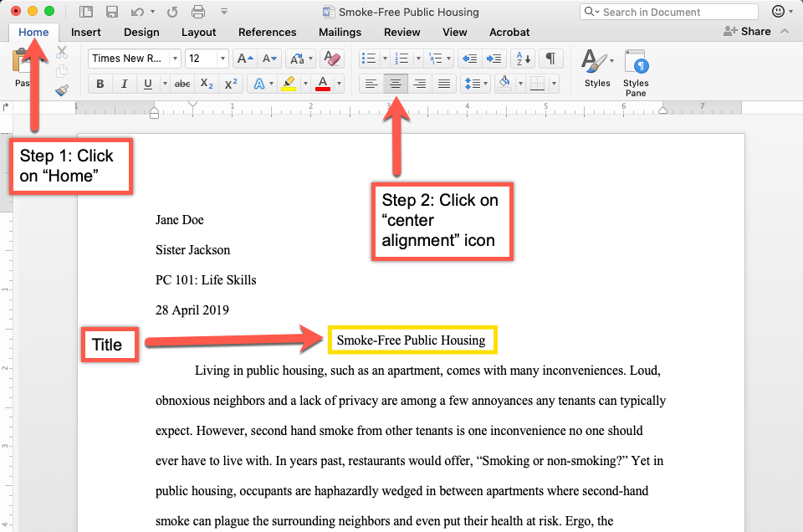This screenshot has height=532, width=803.
Task: Expand the line spacing dropdown
Action: 485,84
